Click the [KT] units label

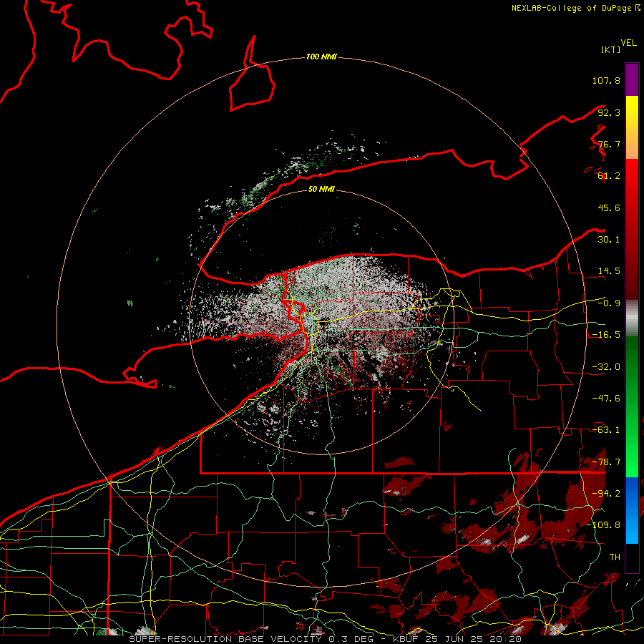click(x=610, y=49)
